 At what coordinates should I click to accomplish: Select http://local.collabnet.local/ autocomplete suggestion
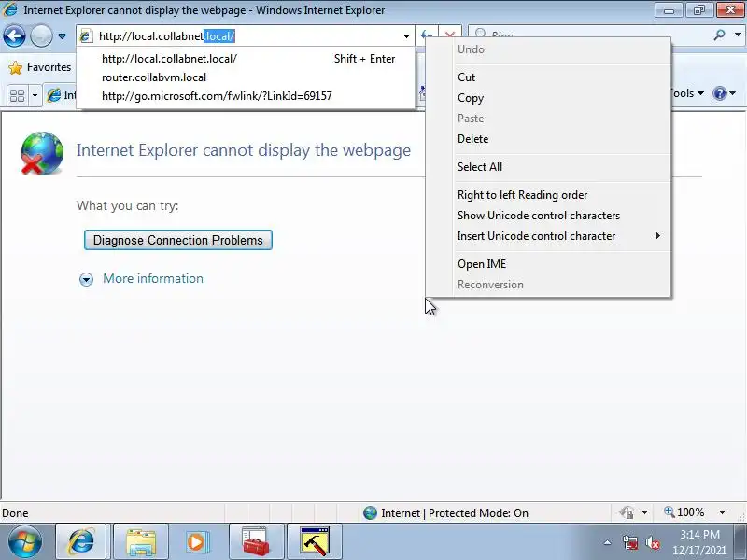(x=246, y=59)
